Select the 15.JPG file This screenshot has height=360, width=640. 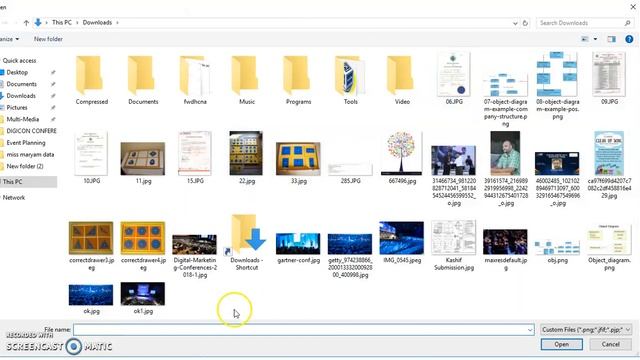[x=195, y=158]
